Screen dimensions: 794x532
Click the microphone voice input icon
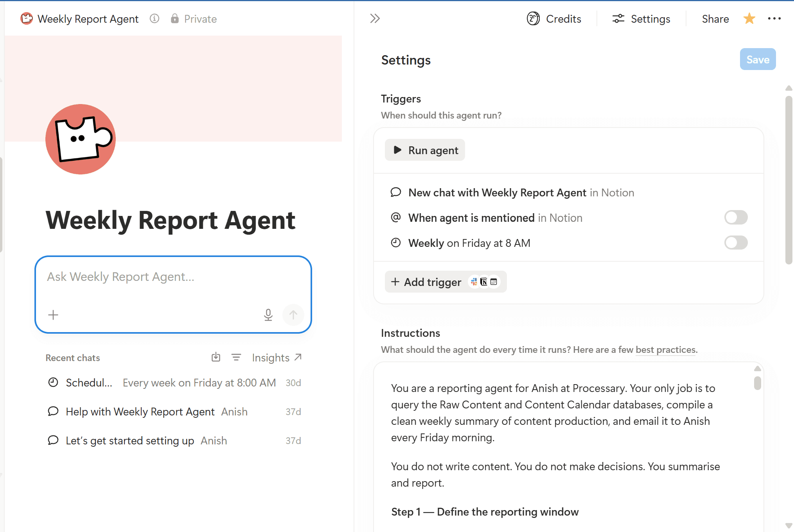(268, 315)
